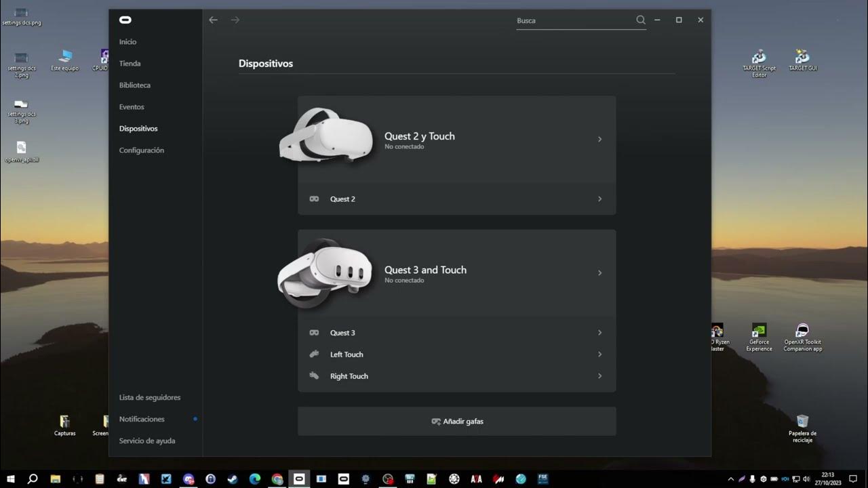Click the Quest 3 headset row icon
This screenshot has height=488, width=868.
tap(314, 333)
